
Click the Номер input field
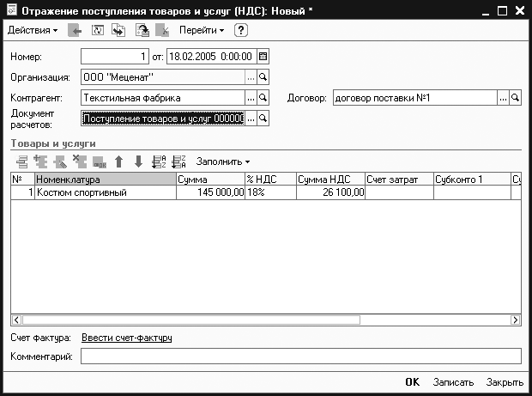(115, 57)
